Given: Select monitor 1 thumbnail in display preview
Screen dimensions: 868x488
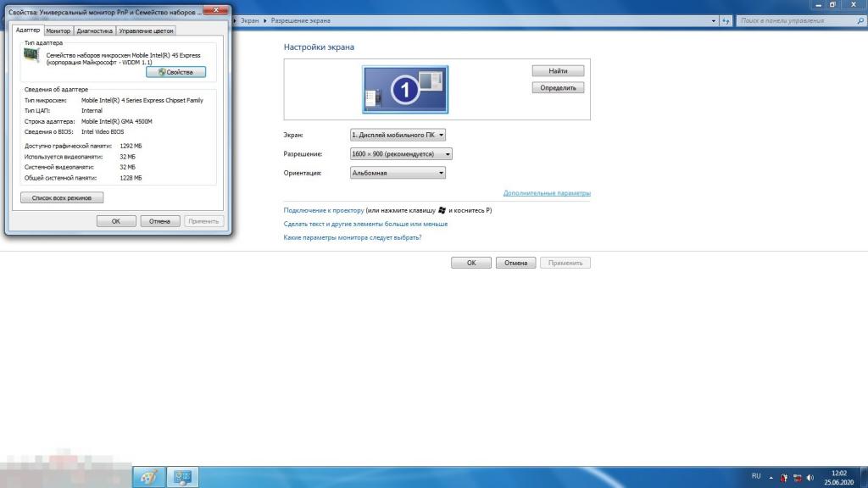Looking at the screenshot, I should click(x=405, y=90).
